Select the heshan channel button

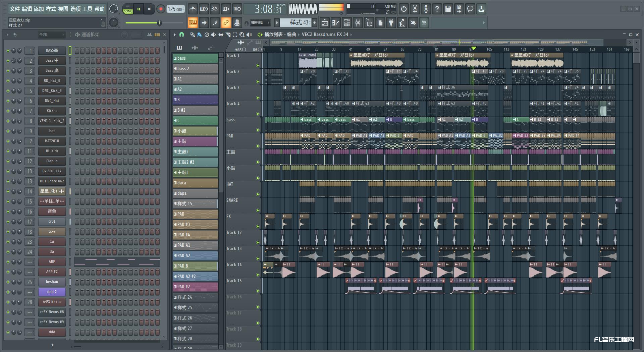52,282
